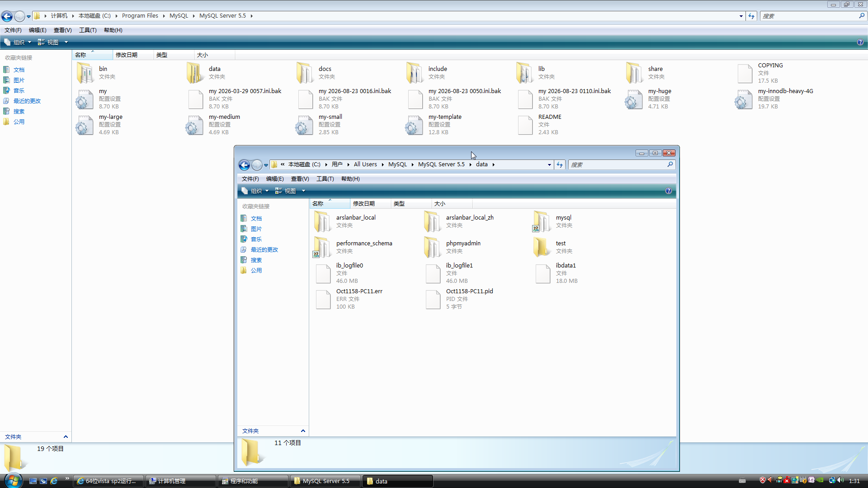Select the ib_logfile0 file icon
Screen dimensions: 868x488
coord(323,274)
